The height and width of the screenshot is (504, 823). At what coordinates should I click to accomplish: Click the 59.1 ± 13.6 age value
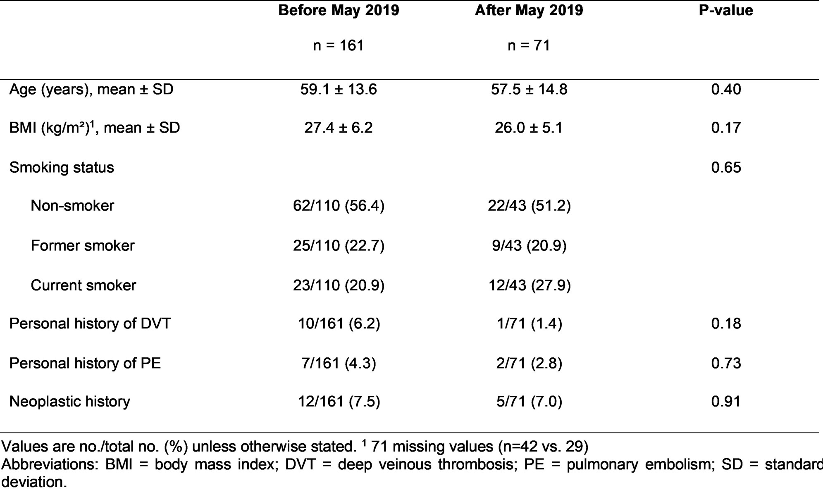tap(339, 89)
